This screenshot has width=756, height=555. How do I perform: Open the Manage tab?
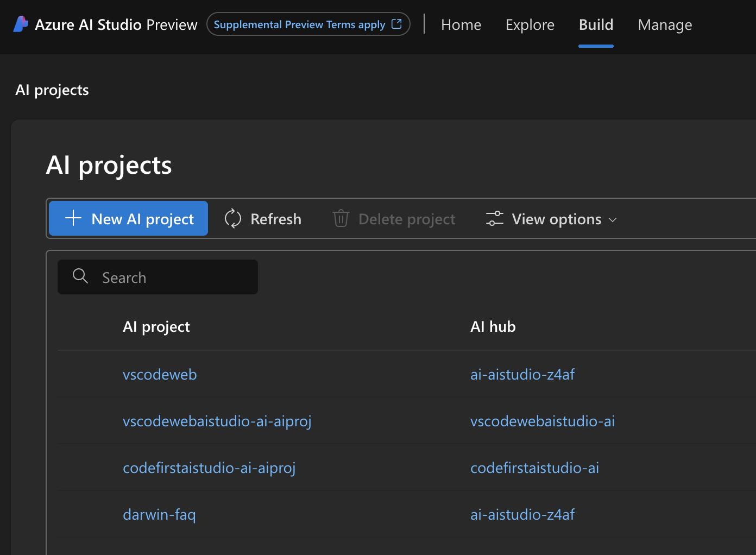point(665,24)
